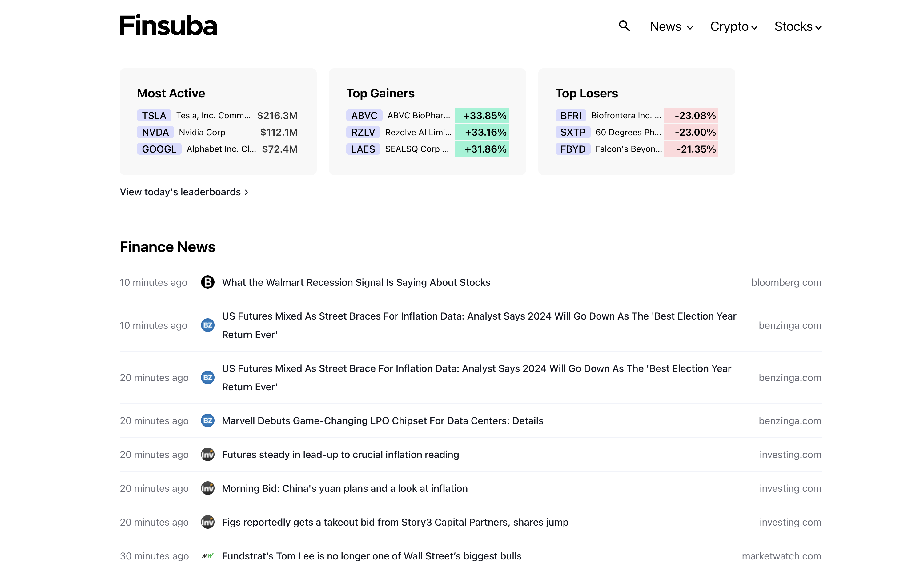Select the GOOGL ticker badge
This screenshot has height=569, width=924.
tap(159, 149)
